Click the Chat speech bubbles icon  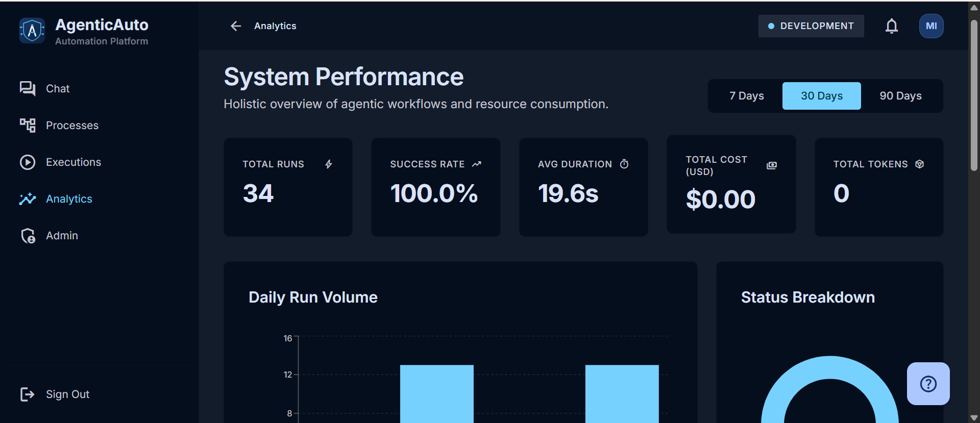click(28, 89)
